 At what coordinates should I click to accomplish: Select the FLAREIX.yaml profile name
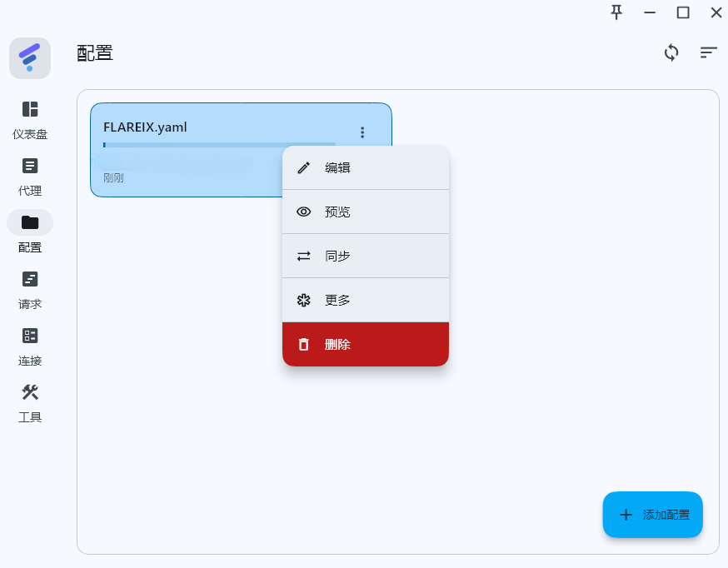tap(145, 127)
